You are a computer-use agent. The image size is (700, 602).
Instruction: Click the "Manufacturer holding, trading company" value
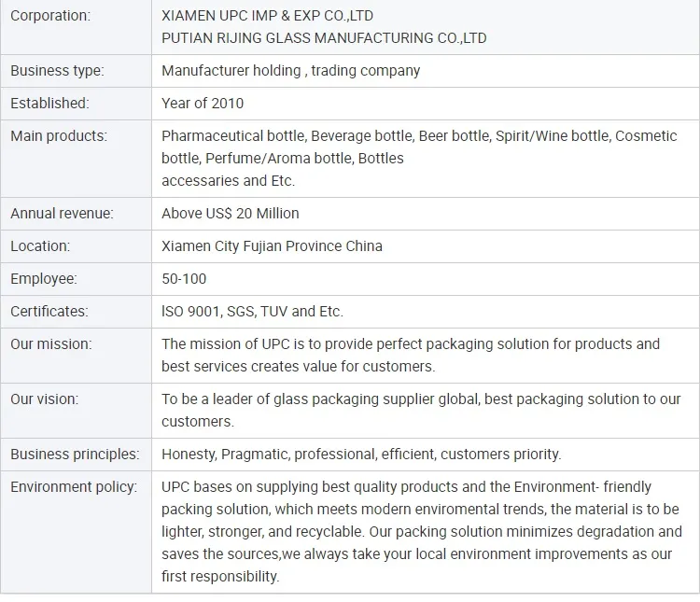pyautogui.click(x=290, y=71)
